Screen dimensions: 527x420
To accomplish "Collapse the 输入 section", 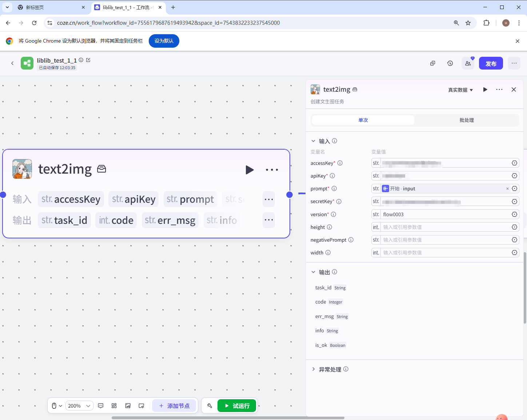I will point(314,141).
